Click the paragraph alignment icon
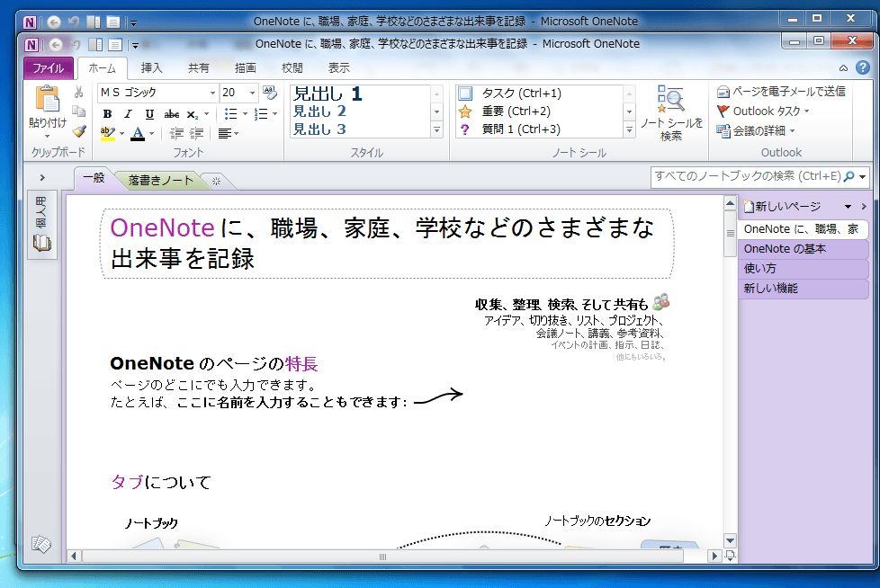 224,133
